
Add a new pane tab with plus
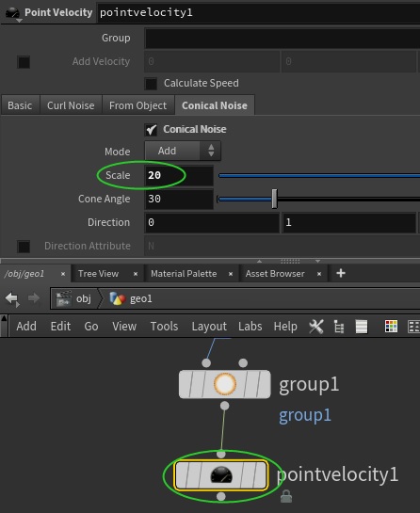point(341,273)
